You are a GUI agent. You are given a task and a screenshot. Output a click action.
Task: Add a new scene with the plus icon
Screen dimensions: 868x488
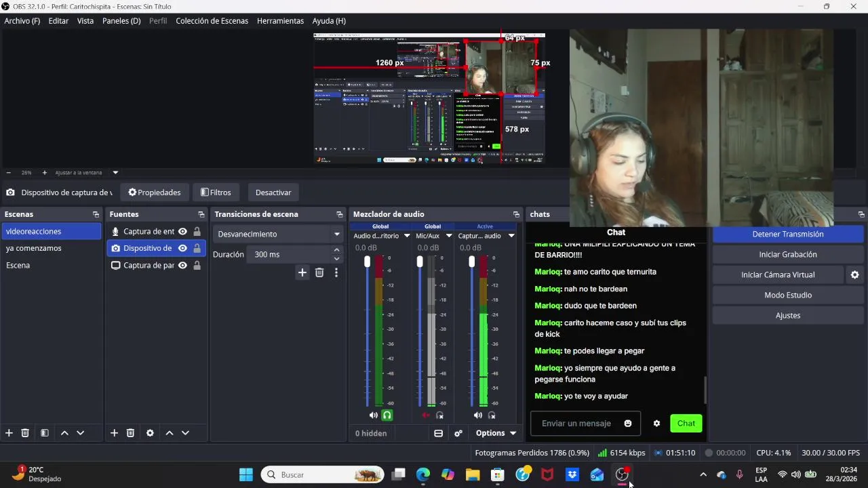pyautogui.click(x=9, y=433)
